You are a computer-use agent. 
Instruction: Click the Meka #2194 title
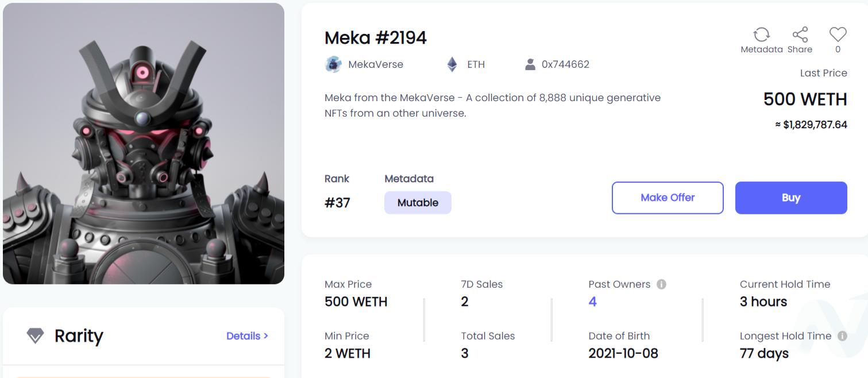pos(376,37)
